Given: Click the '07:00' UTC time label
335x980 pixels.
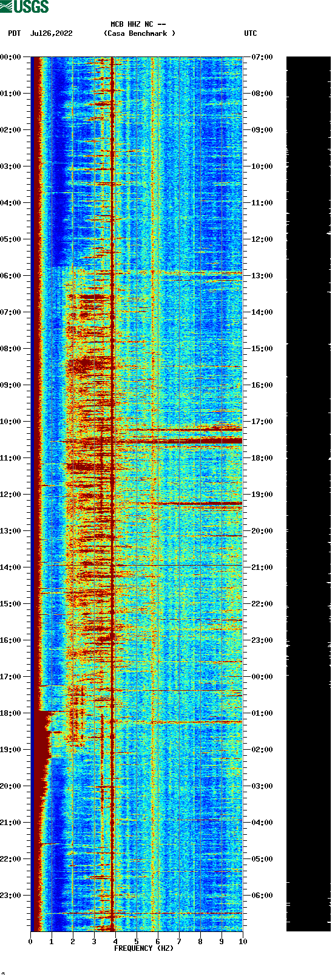Looking at the screenshot, I should [262, 57].
